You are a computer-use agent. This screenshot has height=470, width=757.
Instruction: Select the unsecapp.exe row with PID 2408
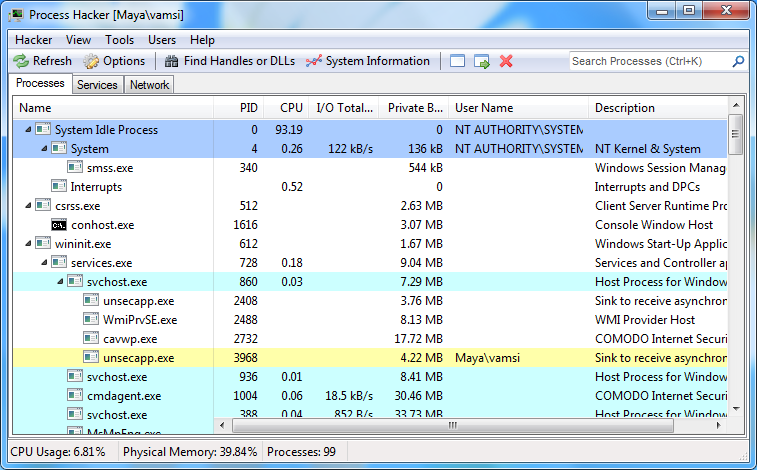[370, 301]
